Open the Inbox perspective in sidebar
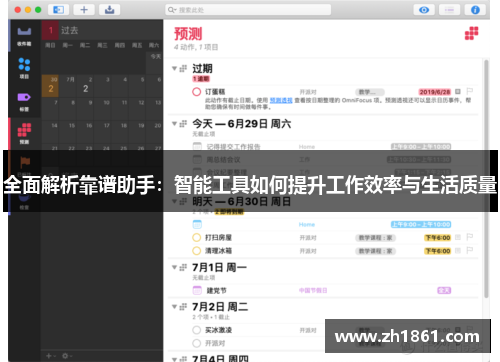The width and height of the screenshot is (500, 362). tap(24, 36)
